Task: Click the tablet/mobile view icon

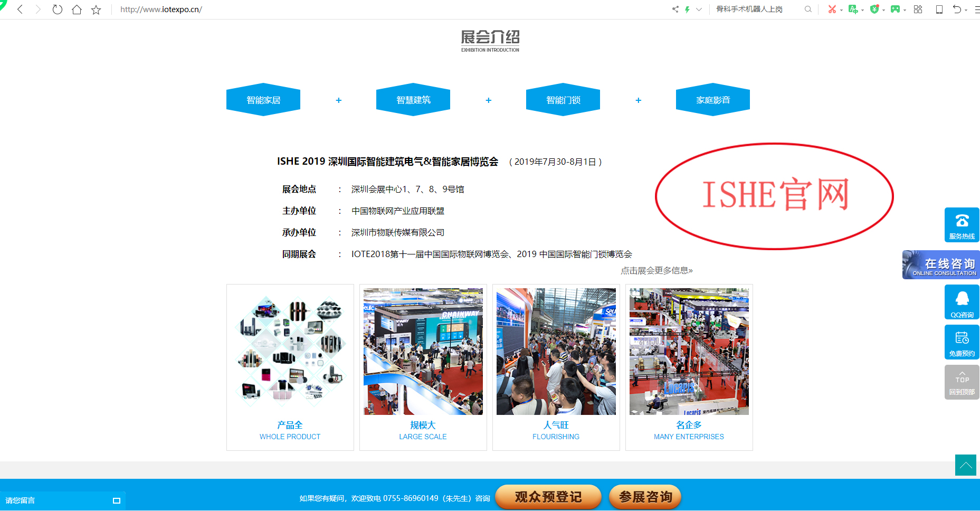Action: coord(939,9)
